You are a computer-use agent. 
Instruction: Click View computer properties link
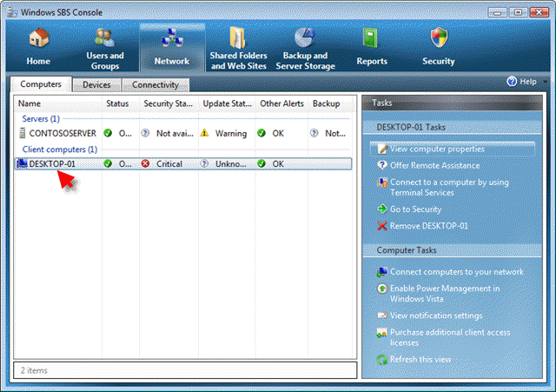(437, 149)
